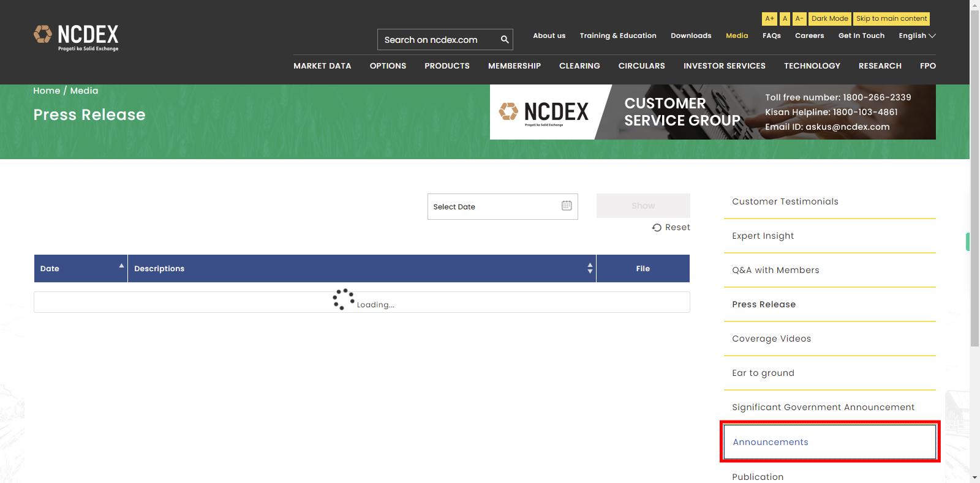Open the calendar icon in Select Date
The height and width of the screenshot is (483, 980).
567,206
